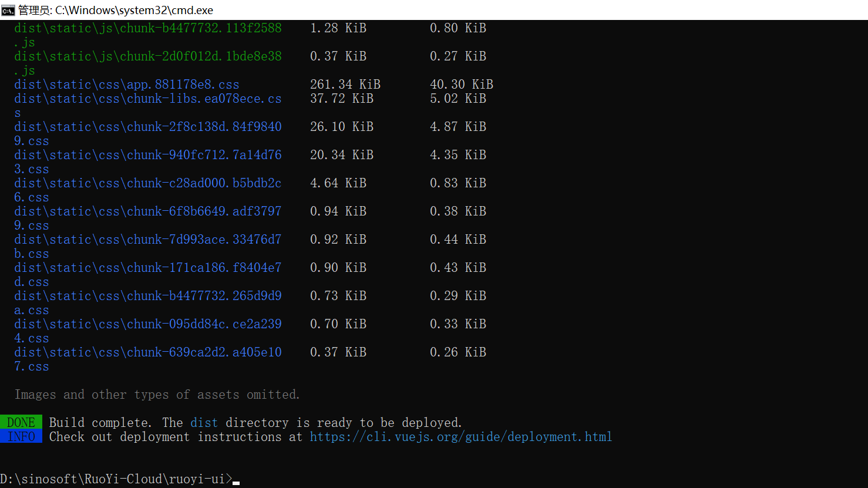Click the gzipped size 5.02 KiB
The height and width of the screenshot is (488, 868).
[x=458, y=99]
